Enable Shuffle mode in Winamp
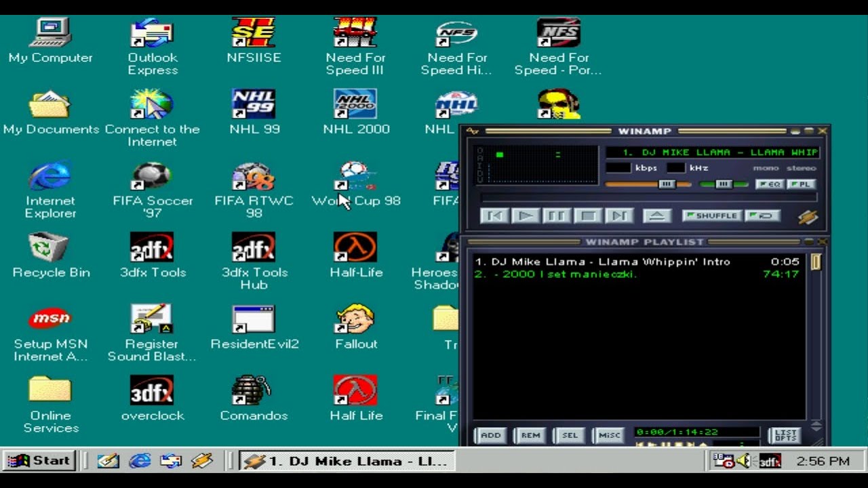868x488 pixels. [711, 216]
